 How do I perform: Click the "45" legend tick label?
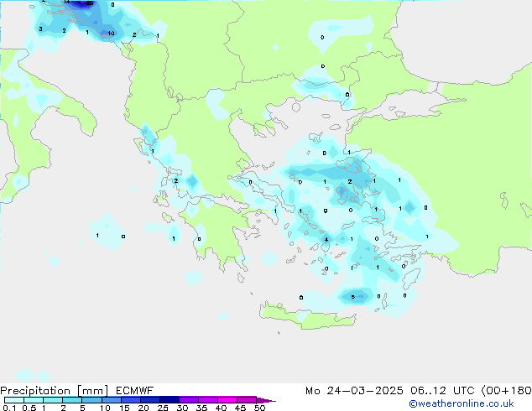240,408
